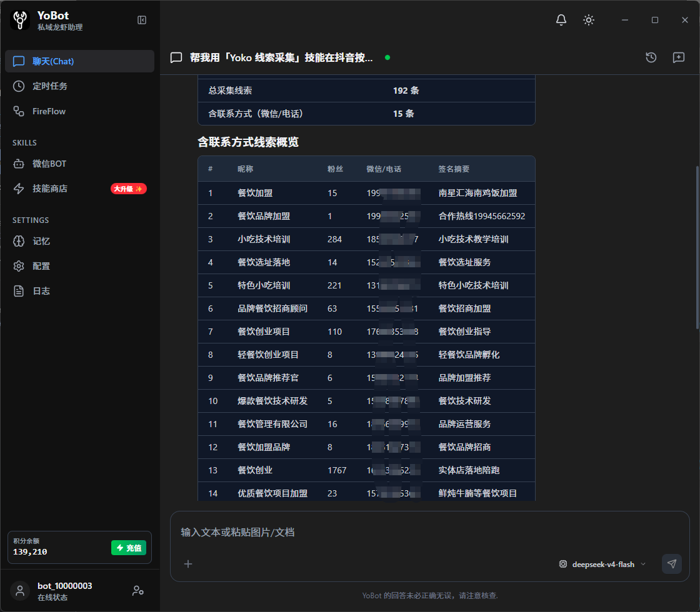Click the 大升级 red badge

point(129,189)
